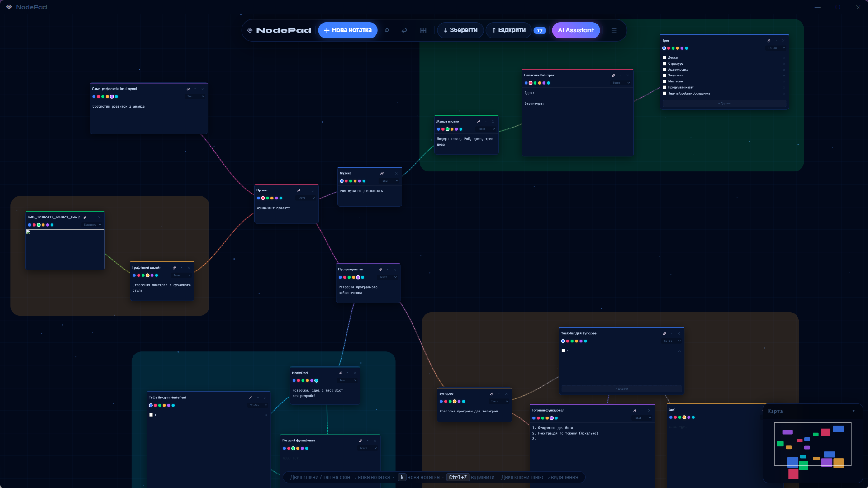
Task: Open type dropdown on Графічний дизайн note
Action: [x=182, y=275]
